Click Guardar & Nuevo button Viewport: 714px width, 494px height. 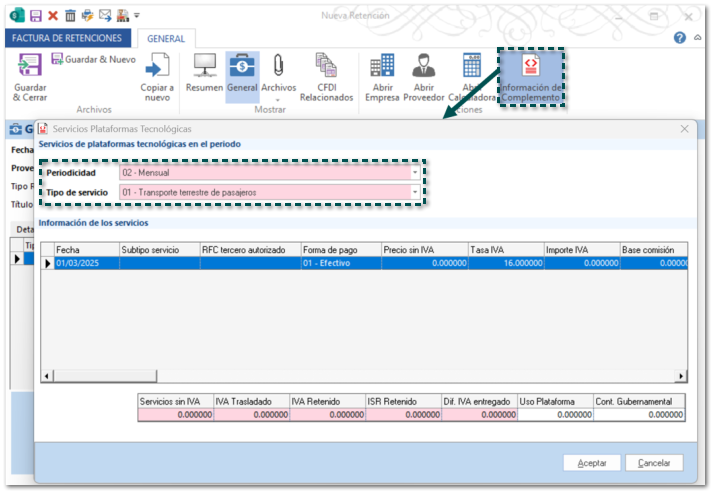click(x=93, y=59)
